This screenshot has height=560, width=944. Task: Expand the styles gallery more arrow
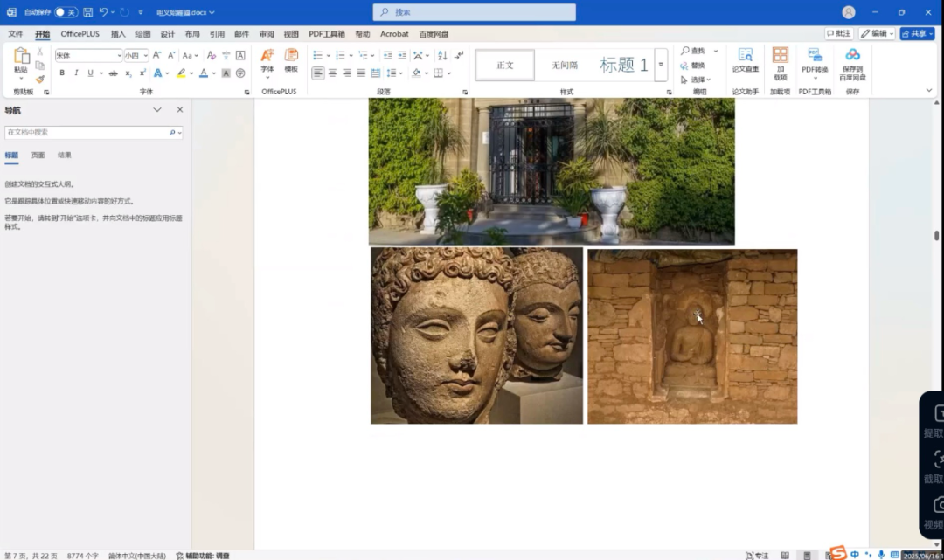point(661,65)
